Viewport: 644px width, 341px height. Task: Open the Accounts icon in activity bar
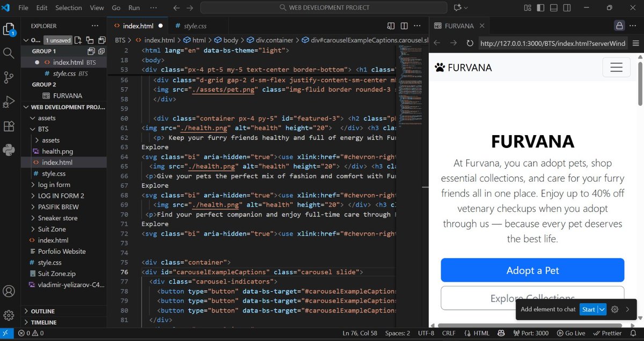pos(9,292)
